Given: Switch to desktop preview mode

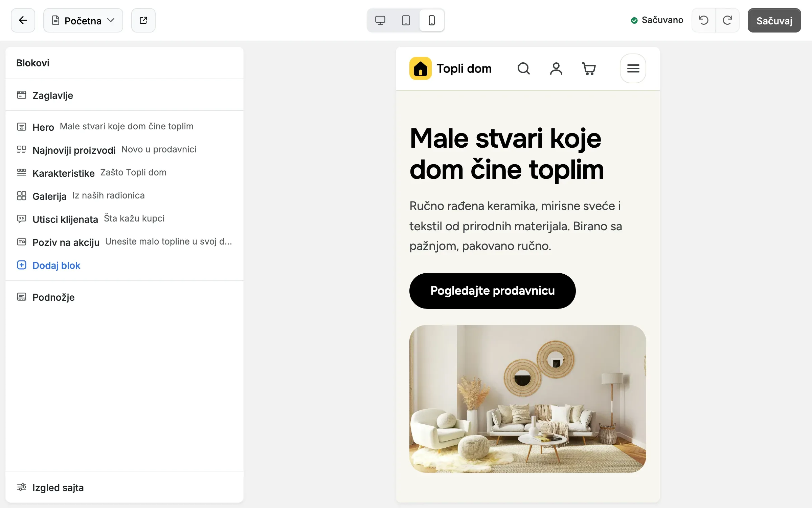Looking at the screenshot, I should click(380, 20).
